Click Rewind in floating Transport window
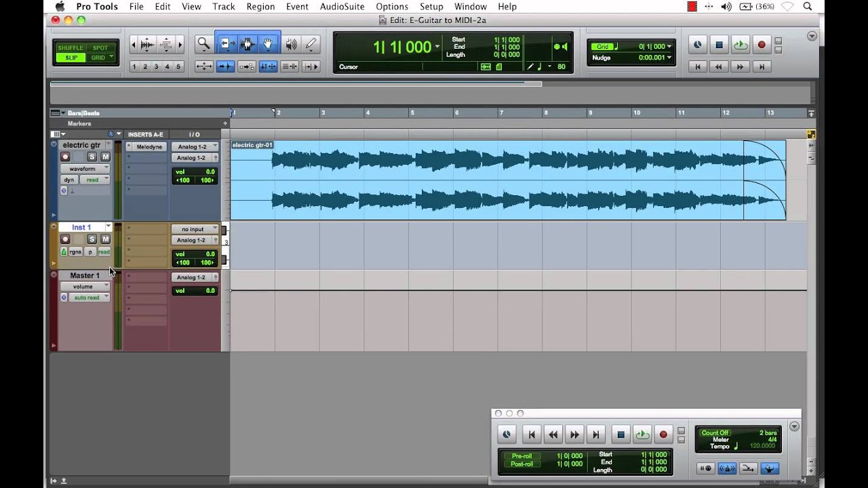 click(x=553, y=435)
